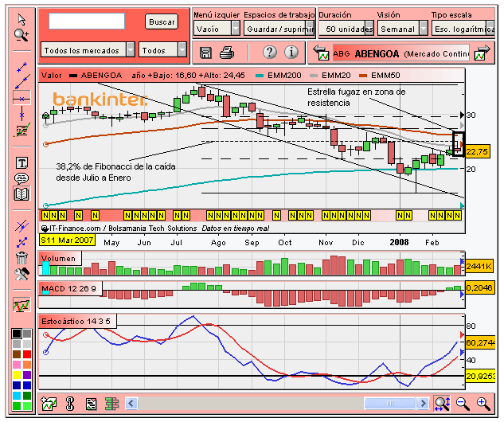Image resolution: width=504 pixels, height=422 pixels.
Task: Click the Buscar button
Action: click(162, 21)
